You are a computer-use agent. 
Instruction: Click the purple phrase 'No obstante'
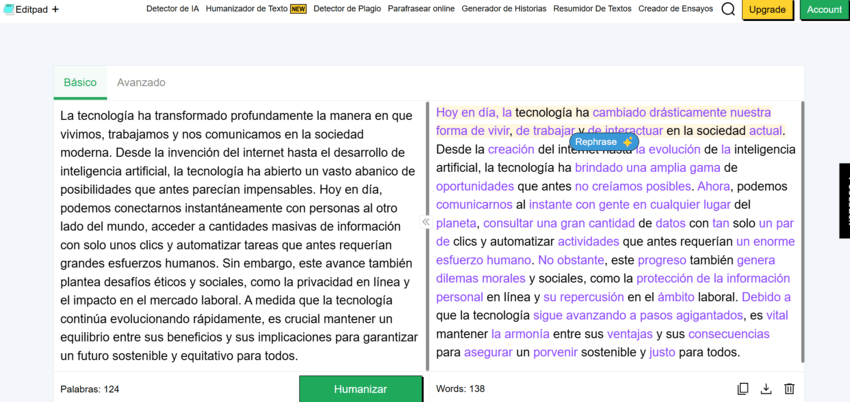[571, 260]
